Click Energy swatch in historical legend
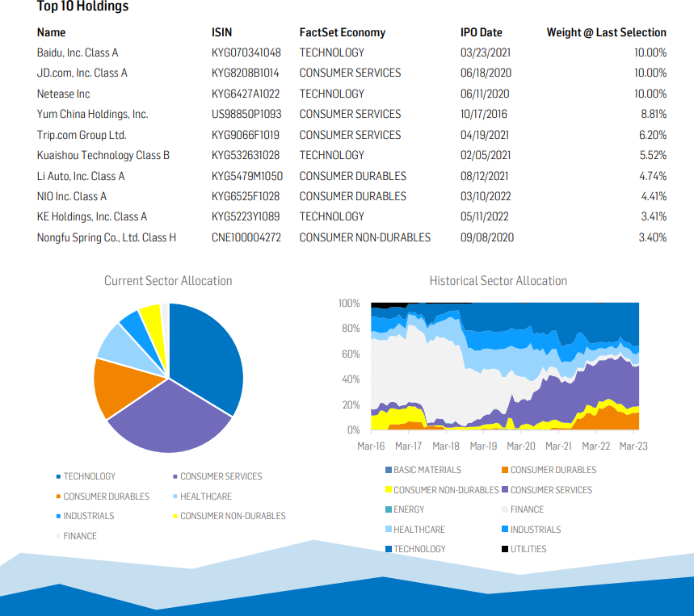The height and width of the screenshot is (616, 694). 389,509
